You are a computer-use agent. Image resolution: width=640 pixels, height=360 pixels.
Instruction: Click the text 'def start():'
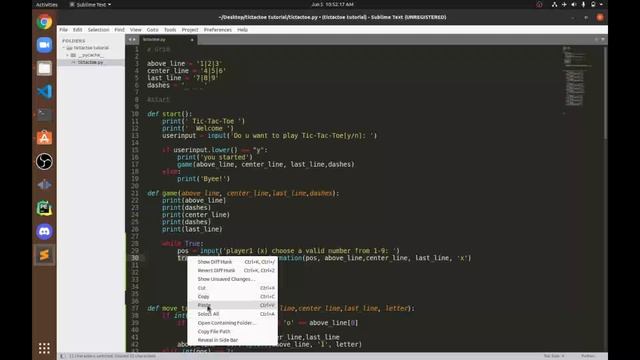(x=169, y=114)
